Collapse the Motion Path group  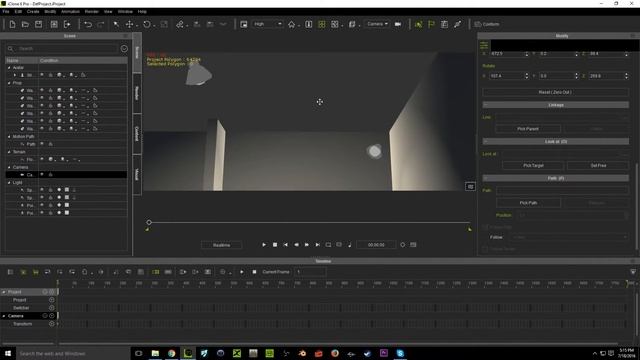click(x=9, y=137)
